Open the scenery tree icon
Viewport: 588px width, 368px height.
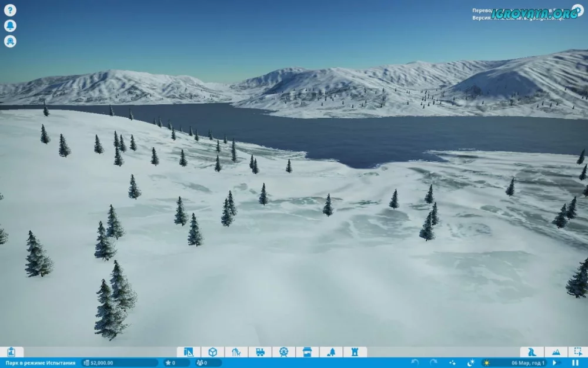pos(331,352)
